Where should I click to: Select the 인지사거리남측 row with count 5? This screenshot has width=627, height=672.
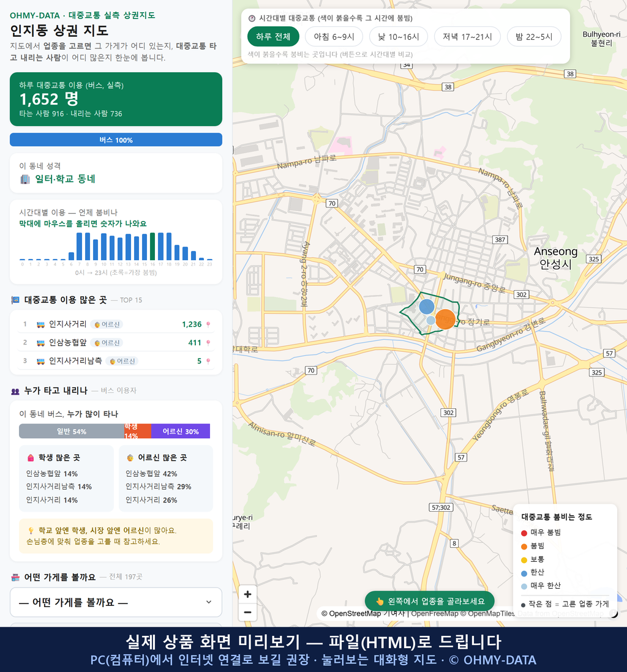coord(116,361)
